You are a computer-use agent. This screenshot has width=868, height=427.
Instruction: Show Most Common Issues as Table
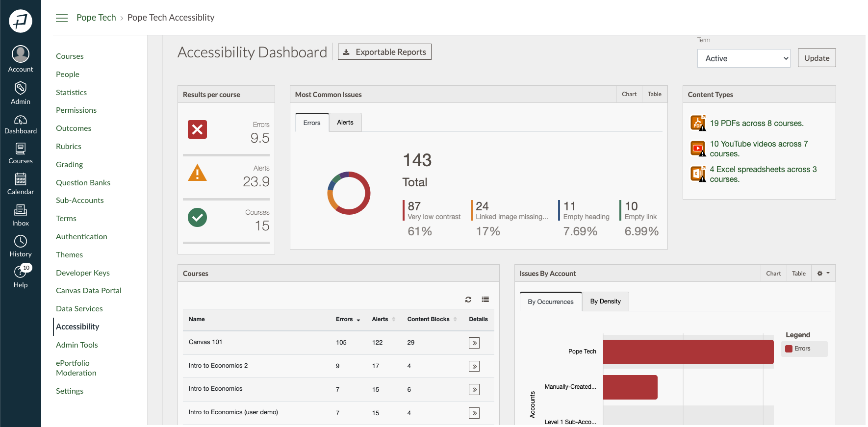point(655,94)
